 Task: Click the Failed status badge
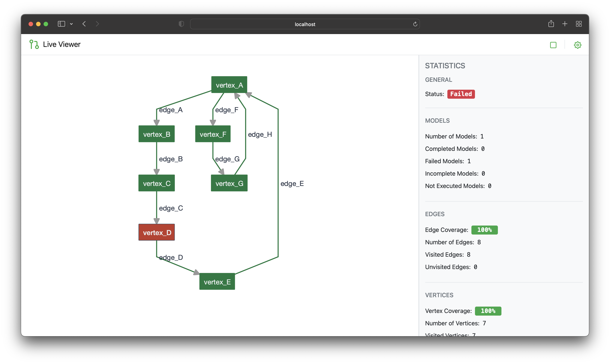[461, 94]
